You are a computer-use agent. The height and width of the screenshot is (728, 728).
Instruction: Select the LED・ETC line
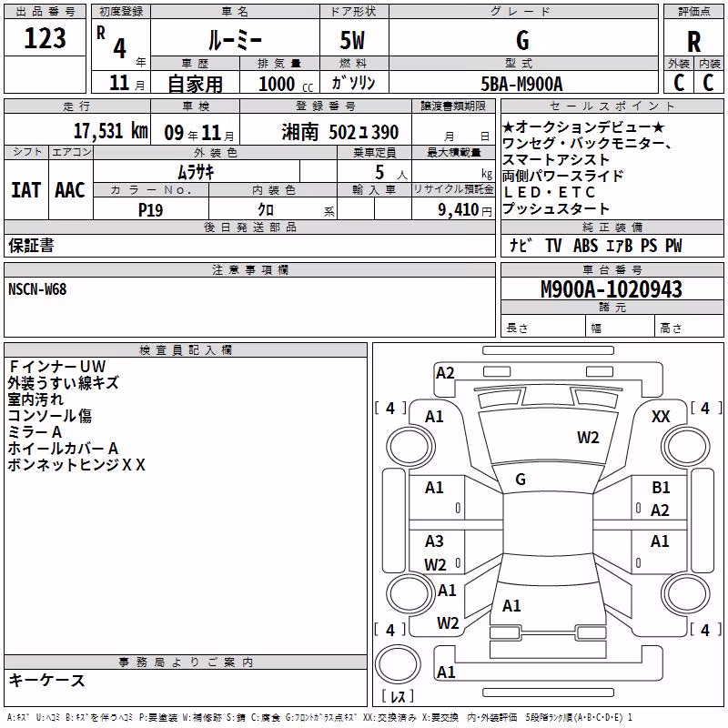(550, 192)
